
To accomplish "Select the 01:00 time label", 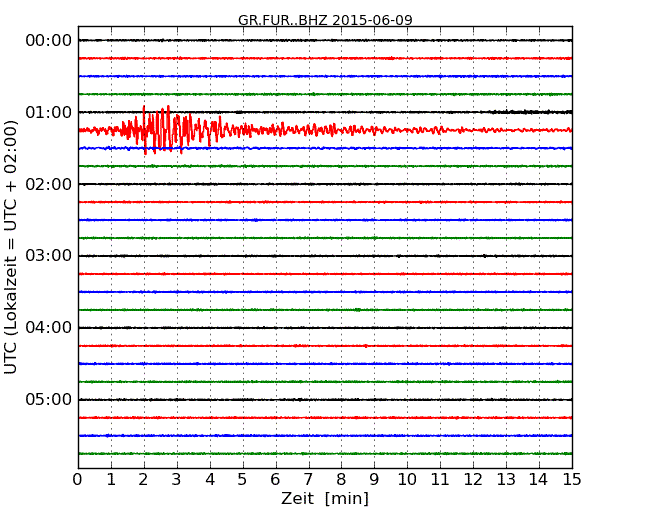I will coord(49,112).
